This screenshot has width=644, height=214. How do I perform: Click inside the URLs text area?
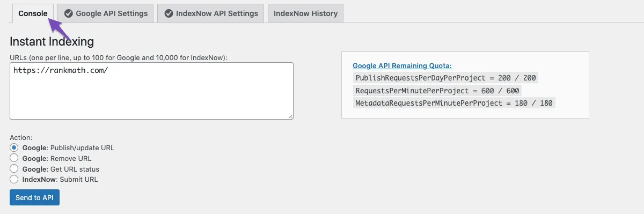tap(152, 91)
